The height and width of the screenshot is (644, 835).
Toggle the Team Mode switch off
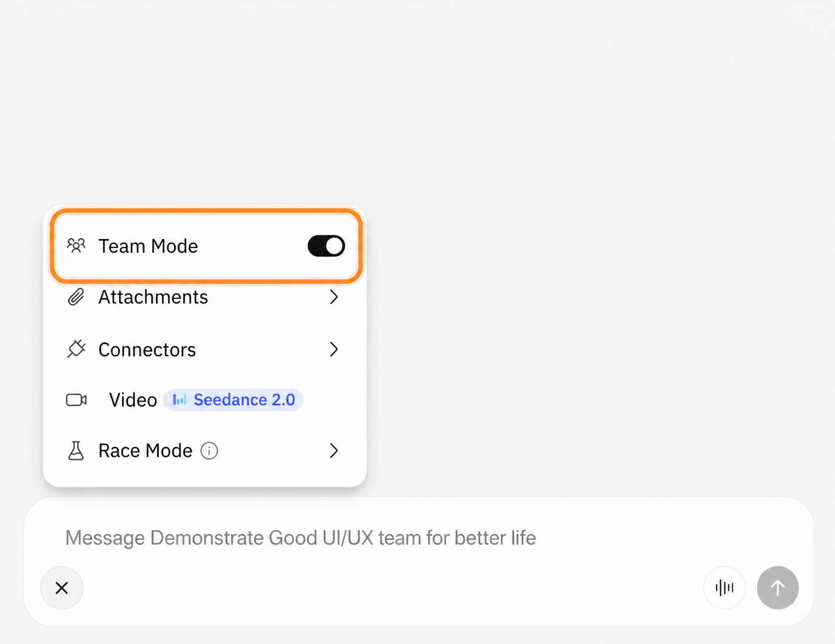pos(326,246)
